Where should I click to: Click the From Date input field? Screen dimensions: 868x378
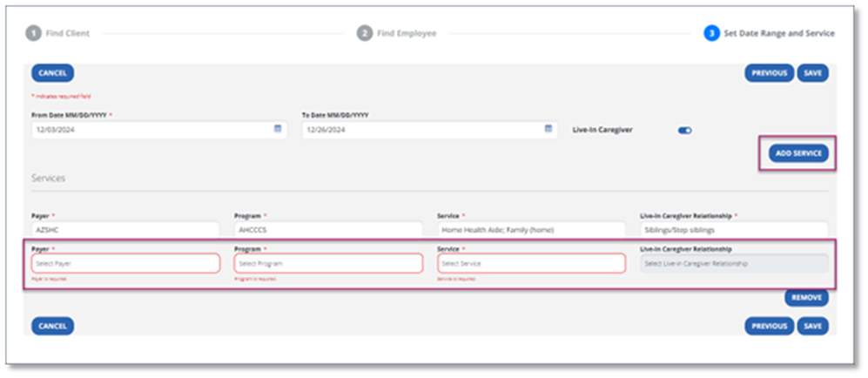pos(148,129)
